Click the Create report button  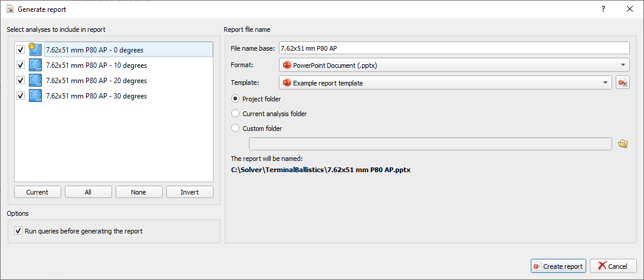click(x=558, y=266)
